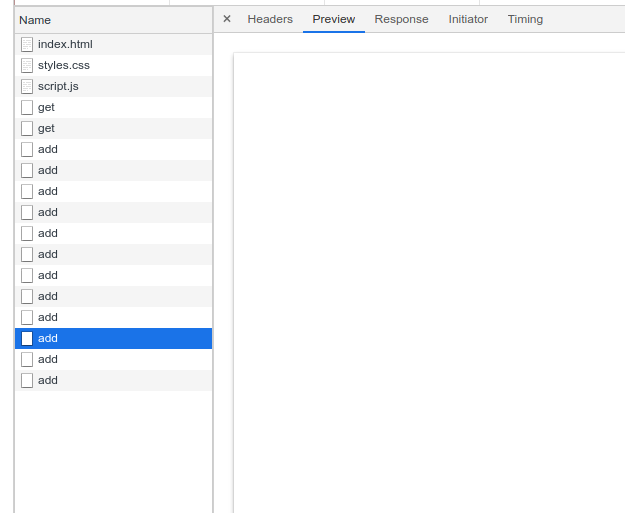Click the script.js file icon

(27, 86)
